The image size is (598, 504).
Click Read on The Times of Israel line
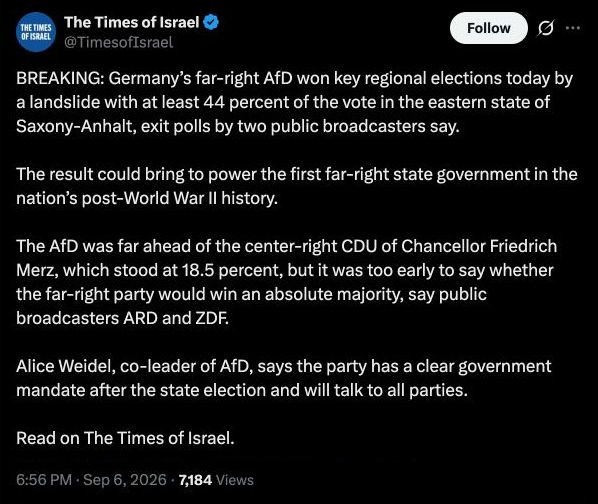(125, 438)
